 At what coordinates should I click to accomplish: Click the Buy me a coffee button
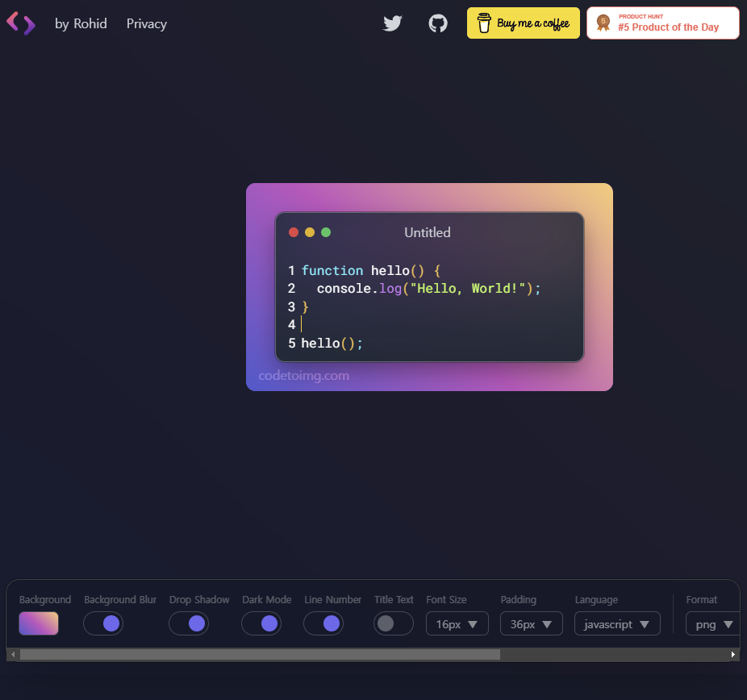coord(523,23)
